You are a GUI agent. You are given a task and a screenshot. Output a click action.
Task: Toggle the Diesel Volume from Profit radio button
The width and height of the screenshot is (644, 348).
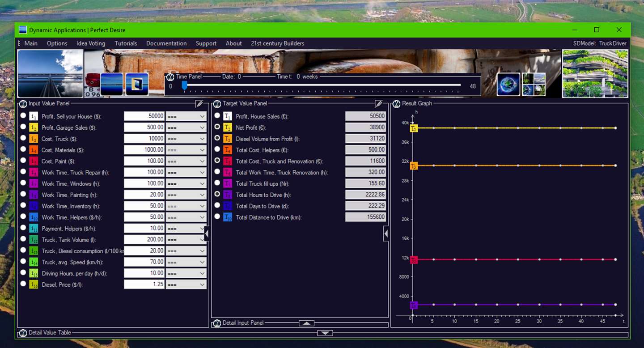[x=217, y=138]
